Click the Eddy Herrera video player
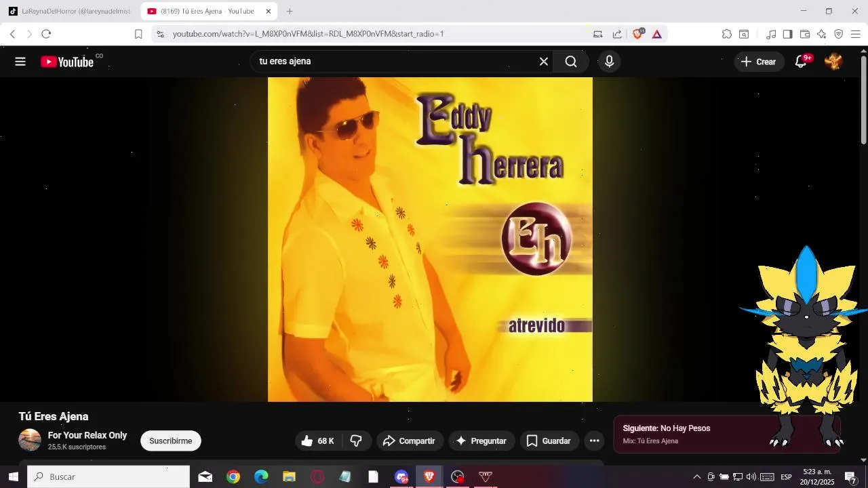The height and width of the screenshot is (488, 868). [x=430, y=239]
